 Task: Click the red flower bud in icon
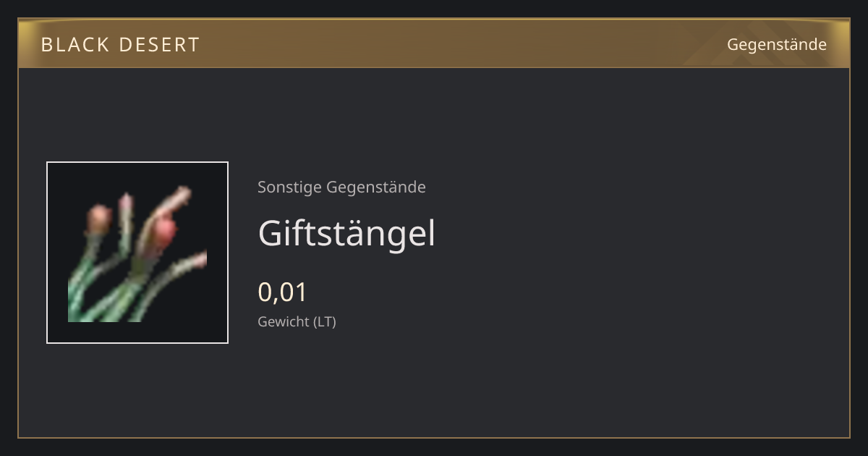[x=166, y=232]
